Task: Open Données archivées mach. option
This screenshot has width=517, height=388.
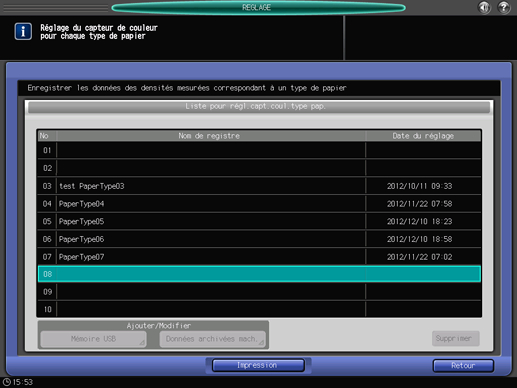Action: pos(212,339)
